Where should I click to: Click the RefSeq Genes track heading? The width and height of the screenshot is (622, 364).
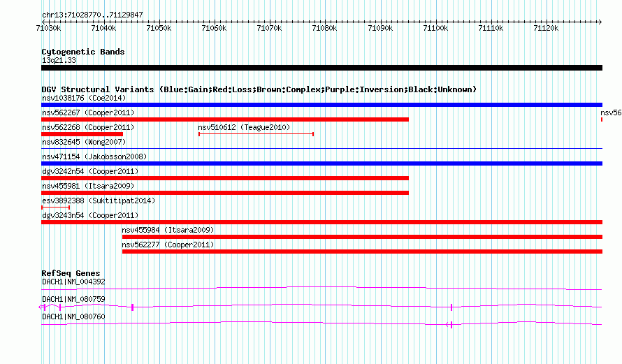click(x=71, y=273)
